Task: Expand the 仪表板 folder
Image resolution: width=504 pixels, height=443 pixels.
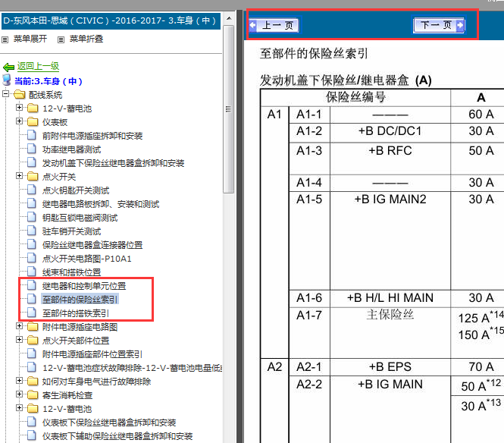Action: click(19, 121)
